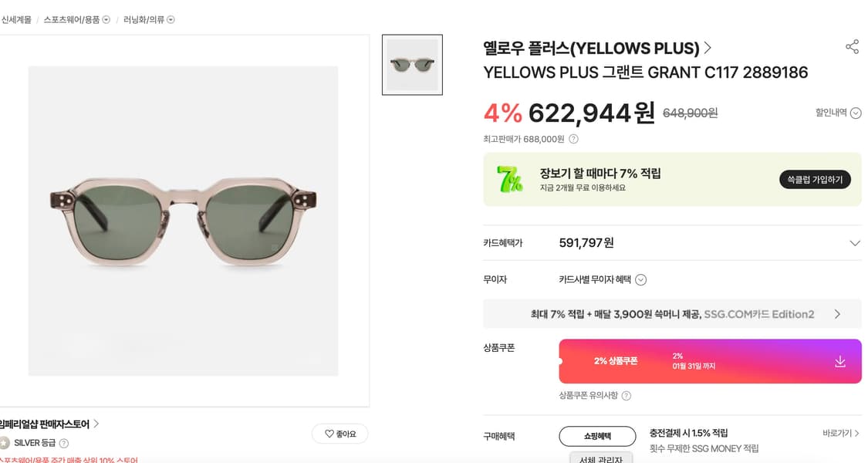Click the 쓱클럽 가입하기 button
868x463 pixels.
tap(815, 180)
